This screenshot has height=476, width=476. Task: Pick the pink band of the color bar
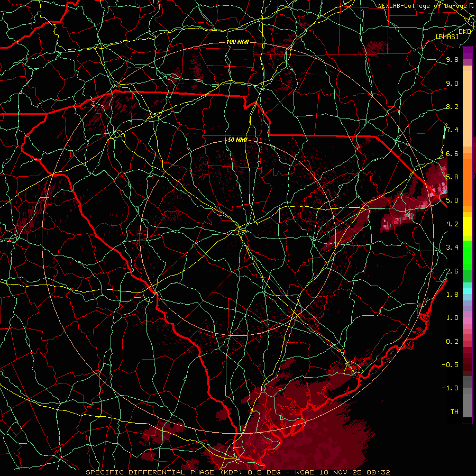pos(467,321)
